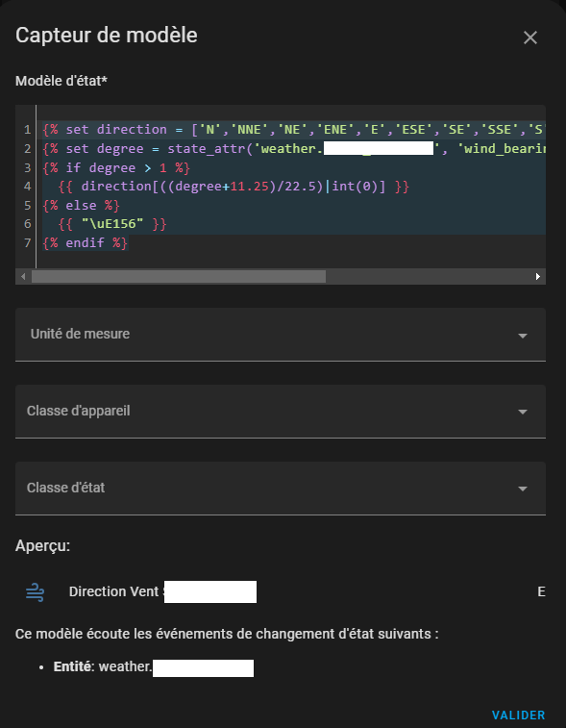Click the wind icon in the preview
The height and width of the screenshot is (728, 566).
(x=36, y=592)
